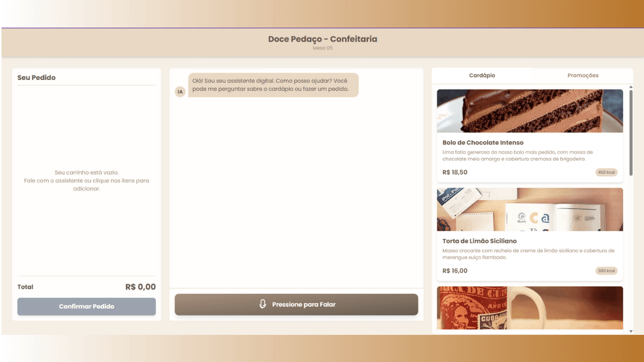The width and height of the screenshot is (644, 362).
Task: Select Bolo de Chocolate Intenso title
Action: [x=483, y=143]
